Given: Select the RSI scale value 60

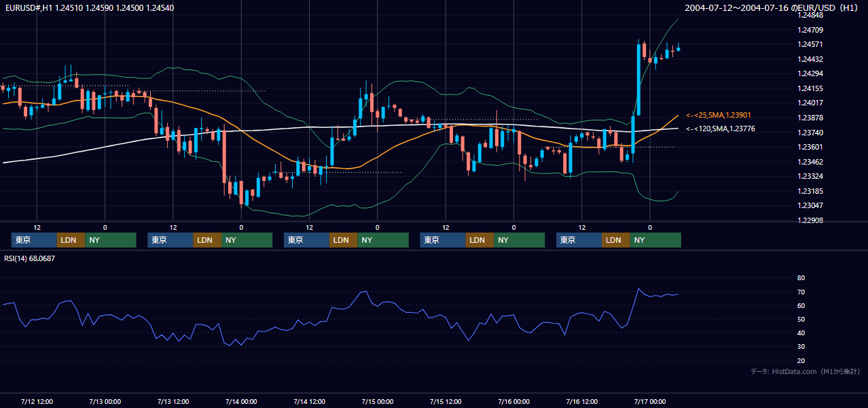Looking at the screenshot, I should point(801,305).
